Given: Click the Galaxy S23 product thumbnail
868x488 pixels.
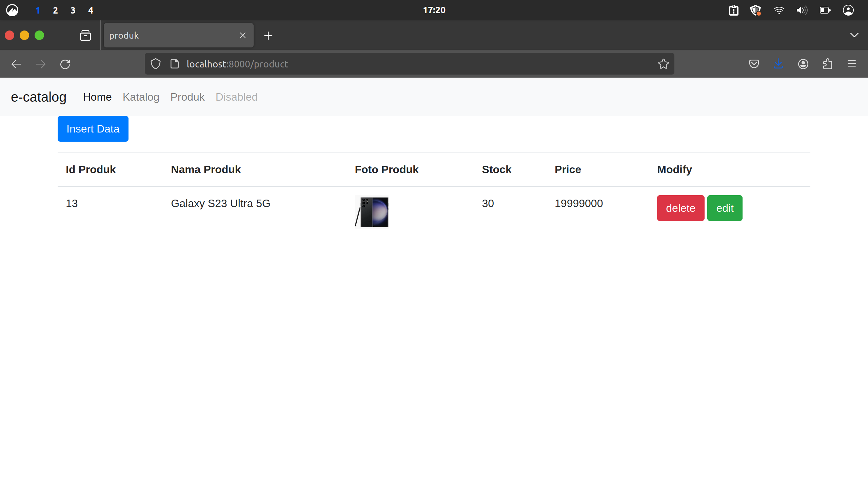Looking at the screenshot, I should tap(372, 212).
